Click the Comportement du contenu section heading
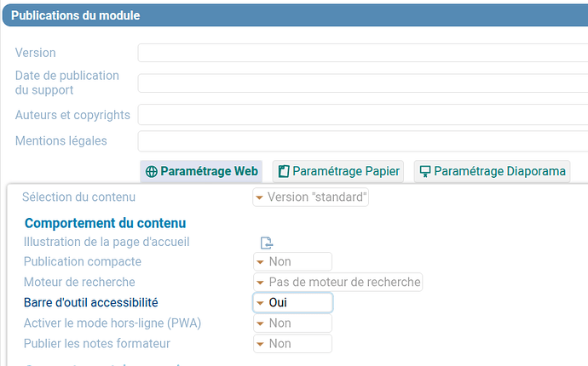This screenshot has height=366, width=588. tap(106, 223)
